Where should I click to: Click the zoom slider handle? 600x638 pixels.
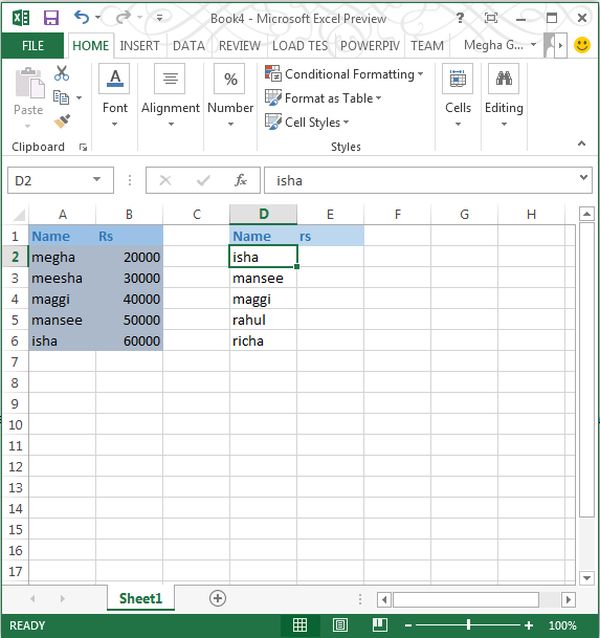(x=469, y=625)
